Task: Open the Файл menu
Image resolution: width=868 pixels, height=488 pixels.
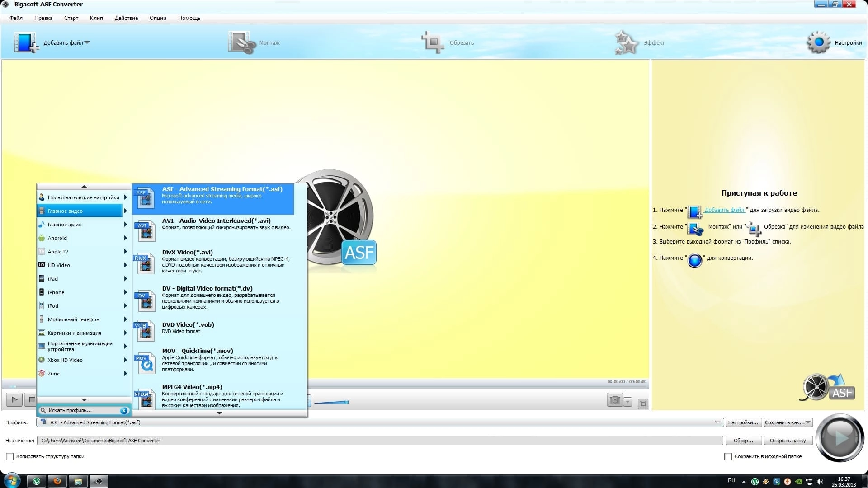Action: (16, 18)
